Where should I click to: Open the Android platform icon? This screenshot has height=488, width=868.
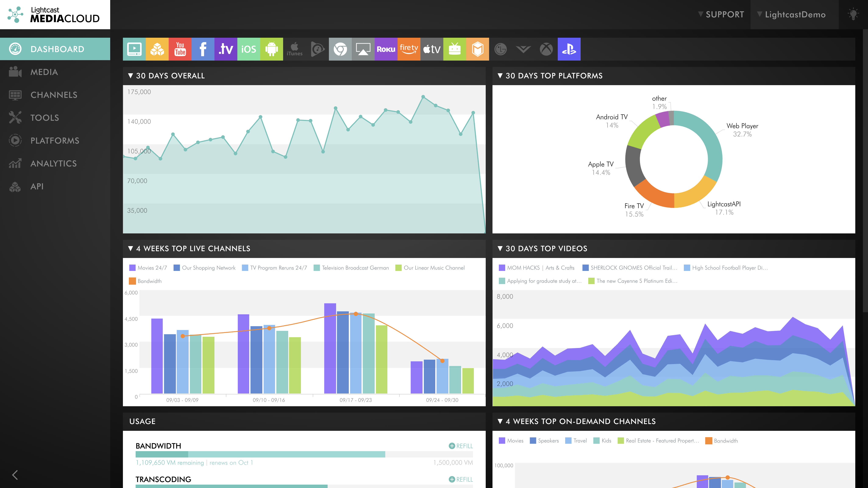[x=272, y=49]
